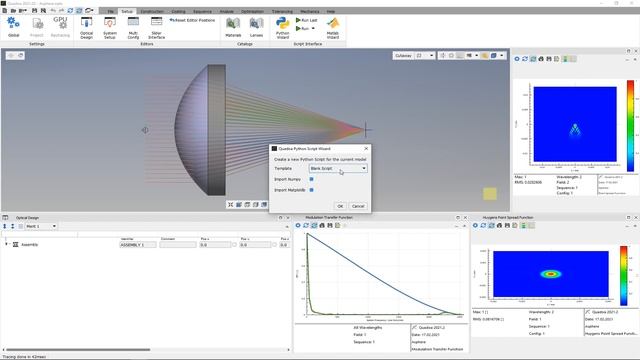Open settings of bottom Huygens PSF panel
The image size is (640, 360).
tap(475, 225)
